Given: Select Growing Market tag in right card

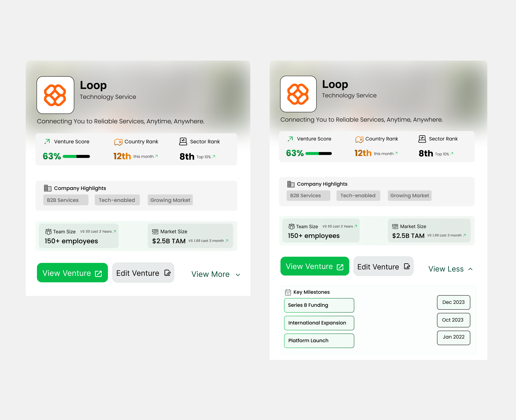Looking at the screenshot, I should (x=410, y=195).
